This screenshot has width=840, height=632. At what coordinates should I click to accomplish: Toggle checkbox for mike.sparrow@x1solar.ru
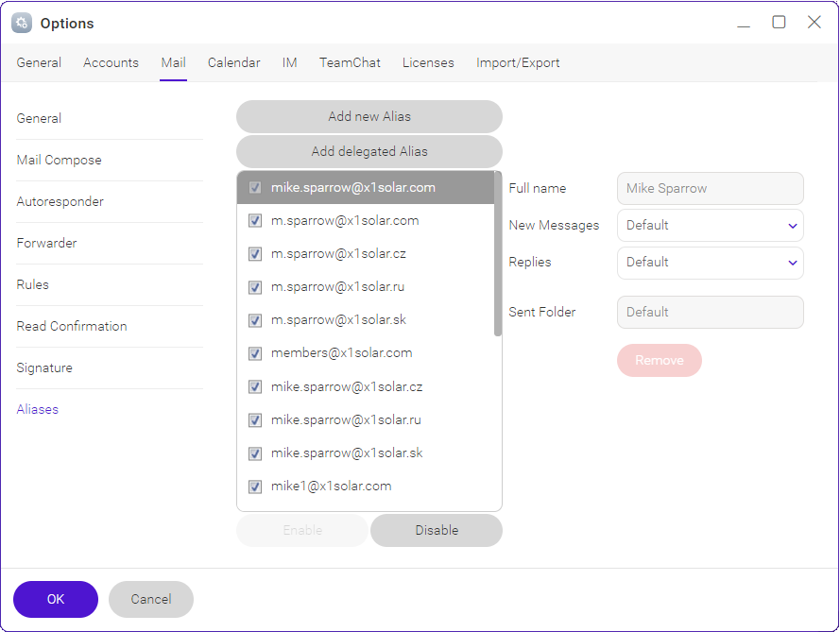point(255,419)
